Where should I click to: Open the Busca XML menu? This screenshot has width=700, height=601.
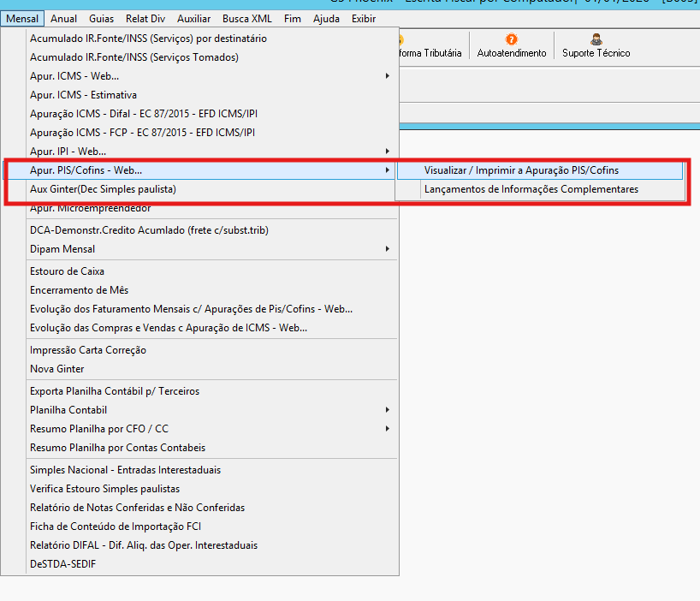pyautogui.click(x=246, y=19)
